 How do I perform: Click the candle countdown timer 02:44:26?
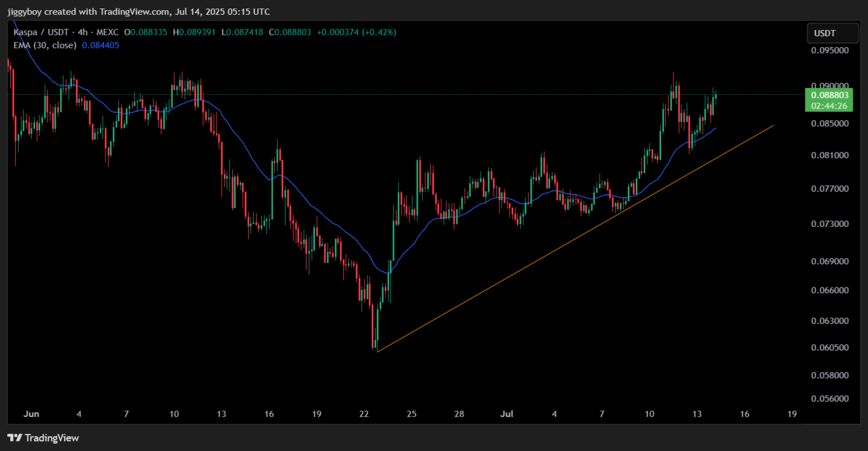829,106
